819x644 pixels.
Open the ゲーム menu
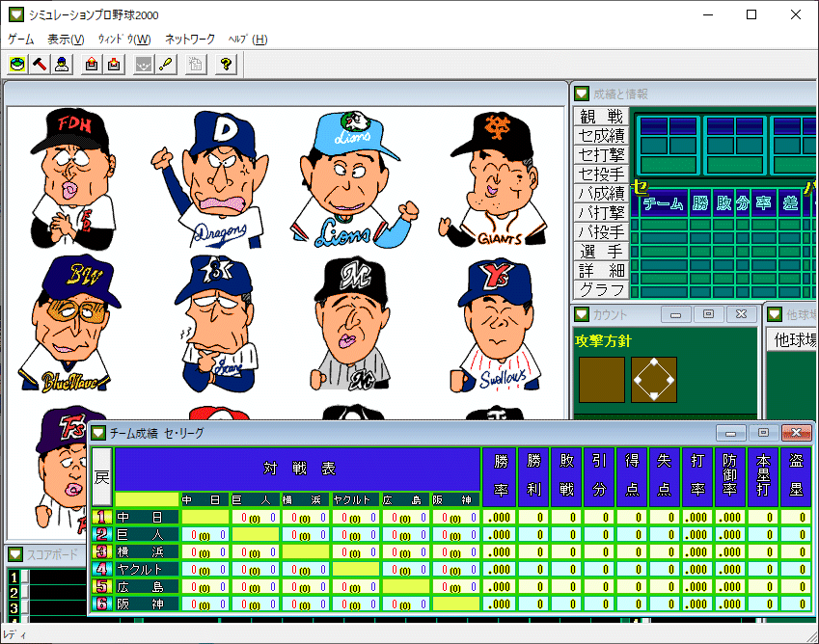[20, 40]
